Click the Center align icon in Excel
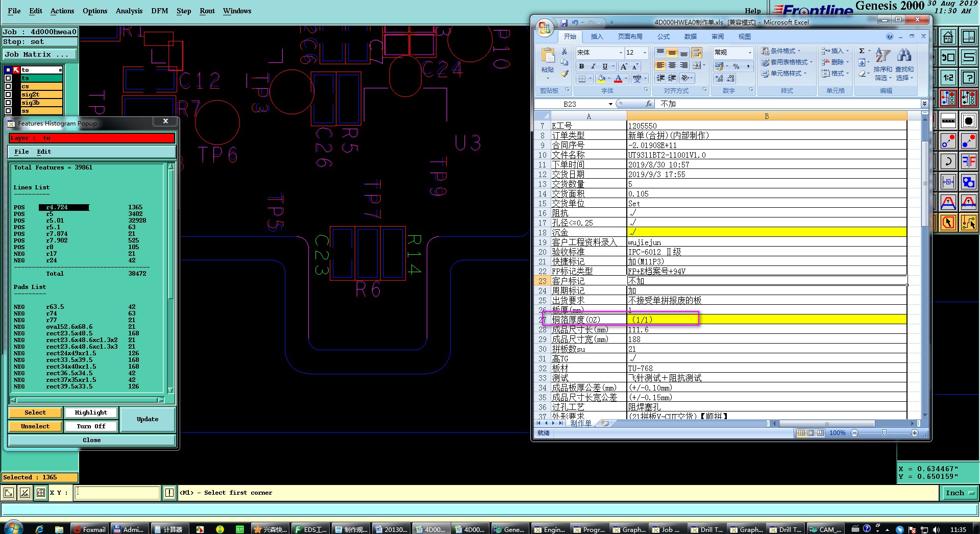The width and height of the screenshot is (980, 534). 672,65
